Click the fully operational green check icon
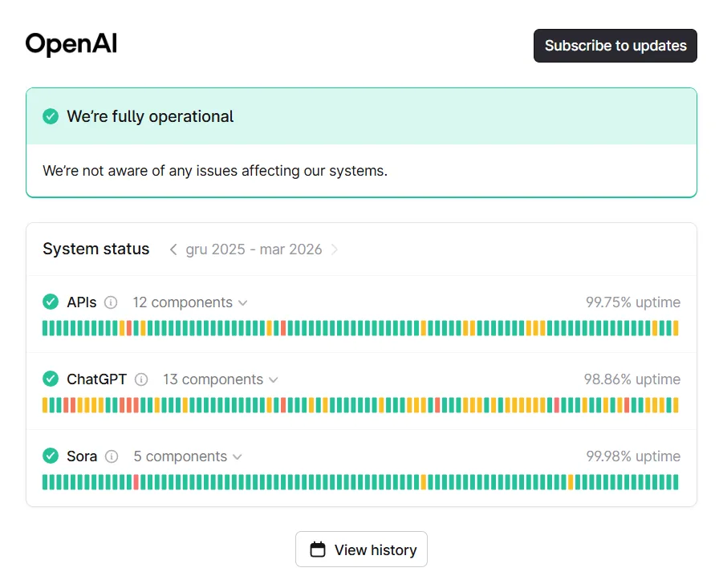 [51, 116]
